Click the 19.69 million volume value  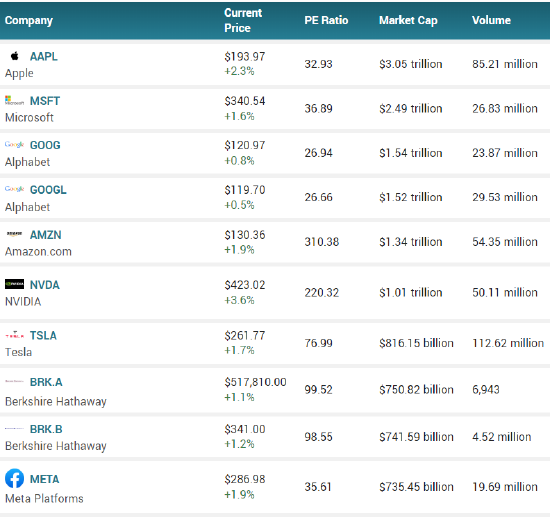pyautogui.click(x=505, y=487)
